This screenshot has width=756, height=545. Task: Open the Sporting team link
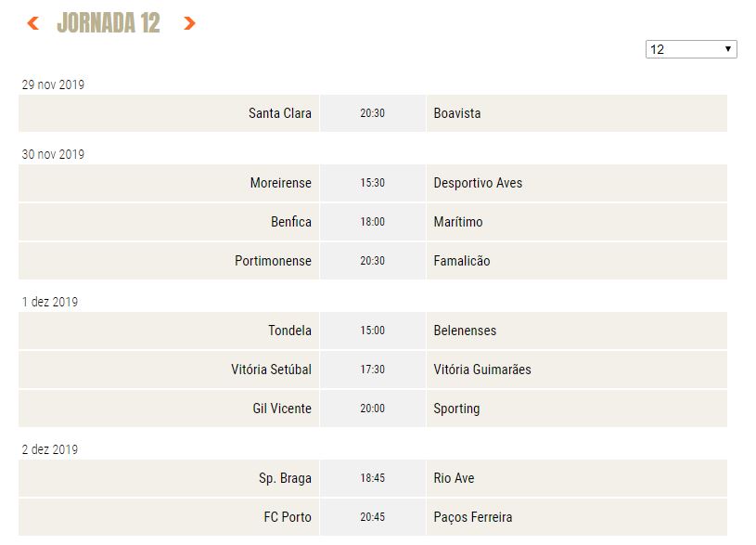pos(456,409)
